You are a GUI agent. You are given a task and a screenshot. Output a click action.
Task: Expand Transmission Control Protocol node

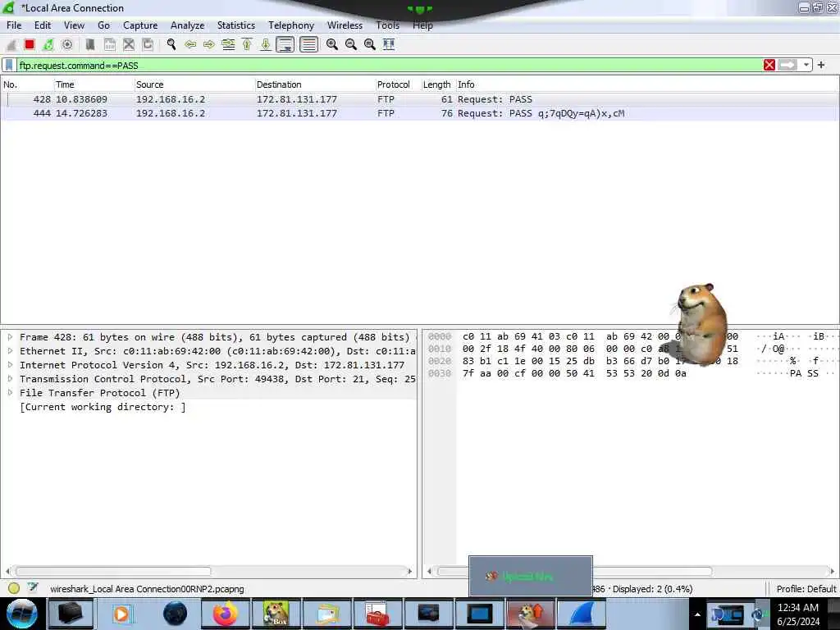coord(10,379)
